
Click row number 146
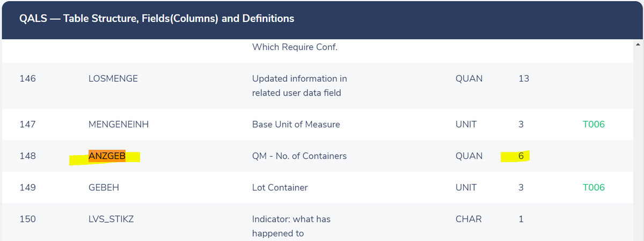coord(27,78)
